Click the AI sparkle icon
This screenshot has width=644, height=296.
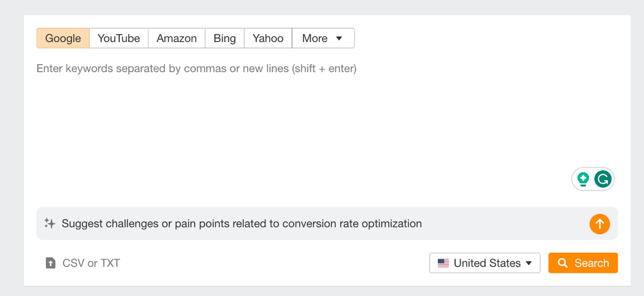[50, 224]
